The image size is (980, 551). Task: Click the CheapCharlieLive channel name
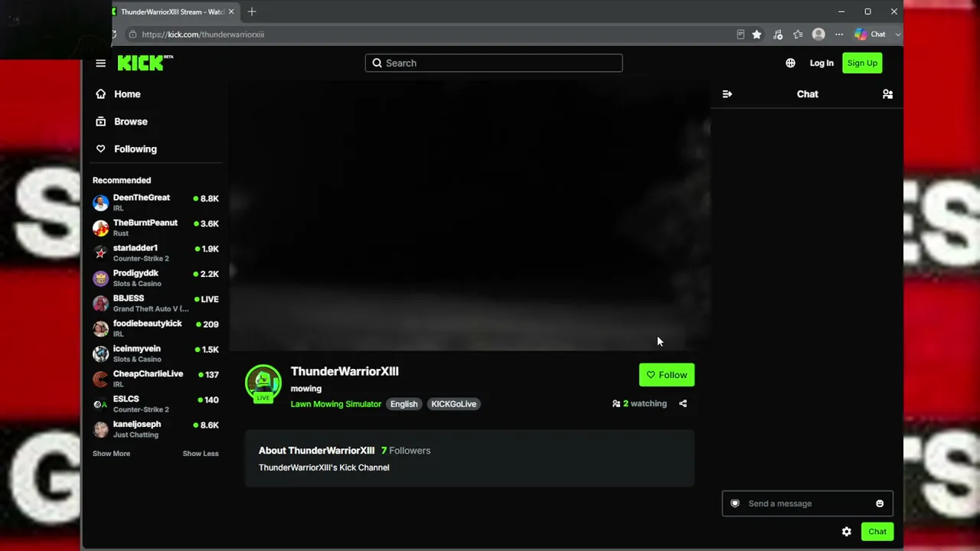(x=148, y=374)
